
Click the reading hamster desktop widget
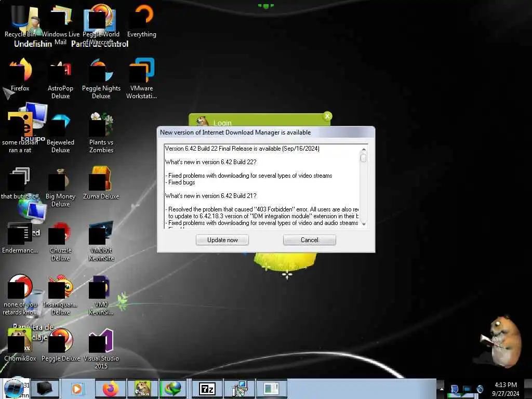tap(500, 341)
